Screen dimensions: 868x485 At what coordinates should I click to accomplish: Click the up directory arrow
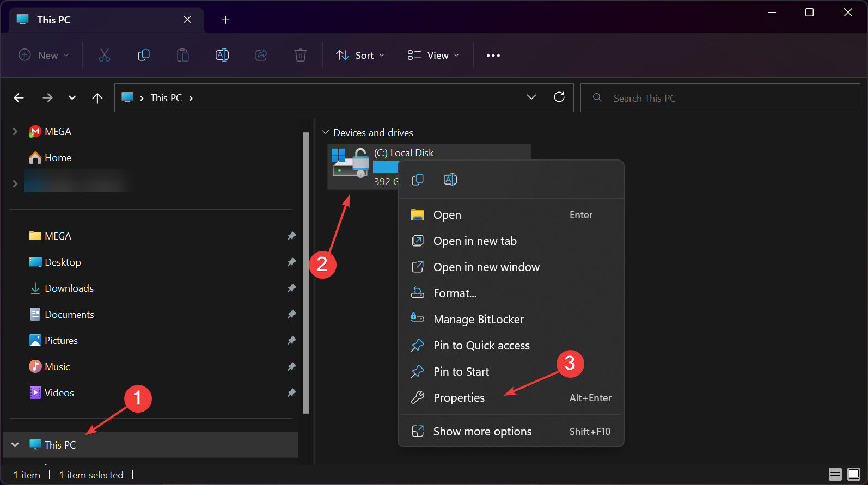coord(97,98)
